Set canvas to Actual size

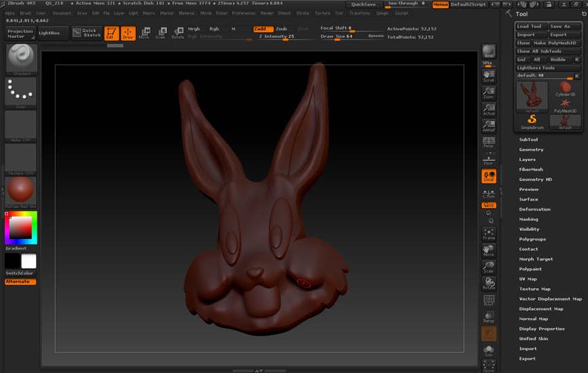click(489, 109)
